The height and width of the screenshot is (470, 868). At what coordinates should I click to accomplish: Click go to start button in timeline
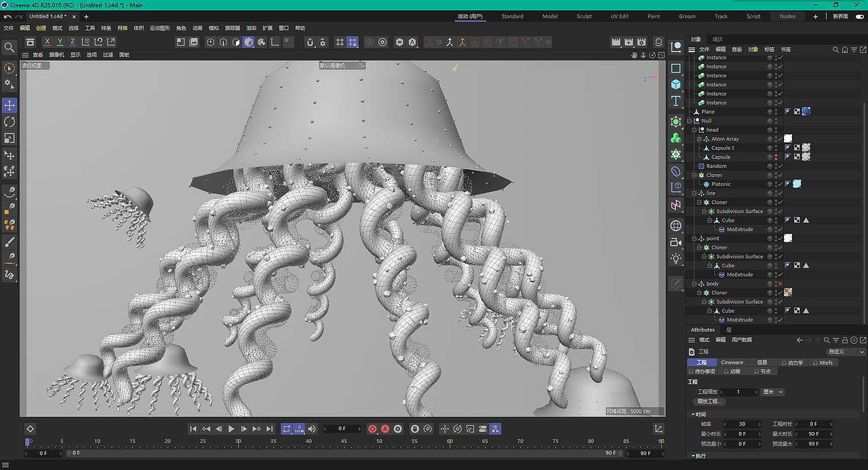click(193, 429)
